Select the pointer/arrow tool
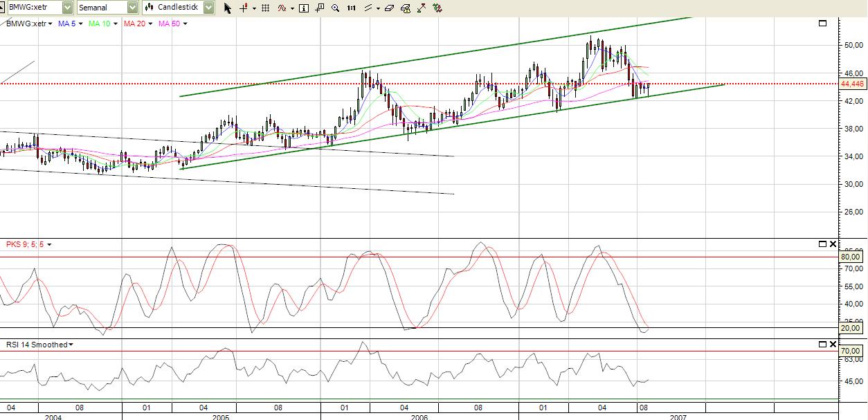This screenshot has width=868, height=420. tap(228, 8)
